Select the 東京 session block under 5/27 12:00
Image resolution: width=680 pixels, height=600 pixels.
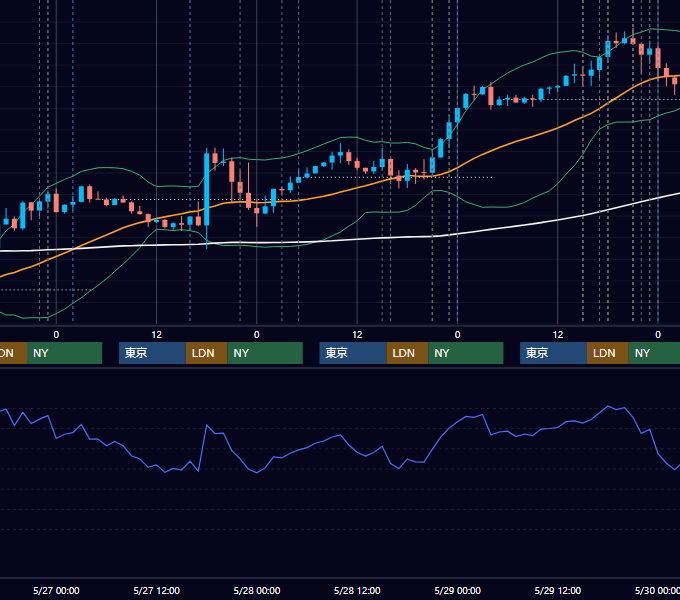[x=152, y=353]
